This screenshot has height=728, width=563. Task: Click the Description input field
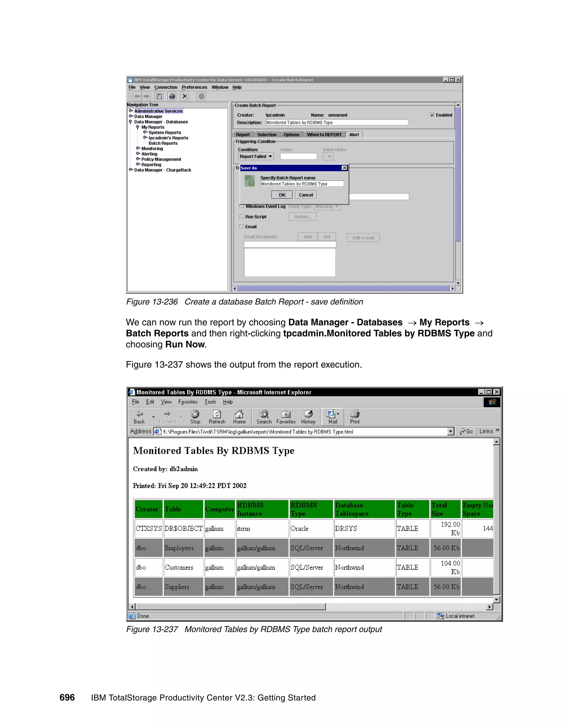point(337,123)
